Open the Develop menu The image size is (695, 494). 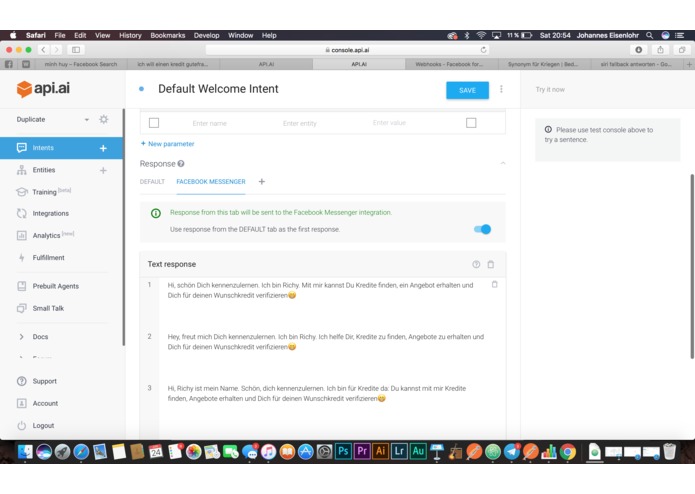[206, 35]
